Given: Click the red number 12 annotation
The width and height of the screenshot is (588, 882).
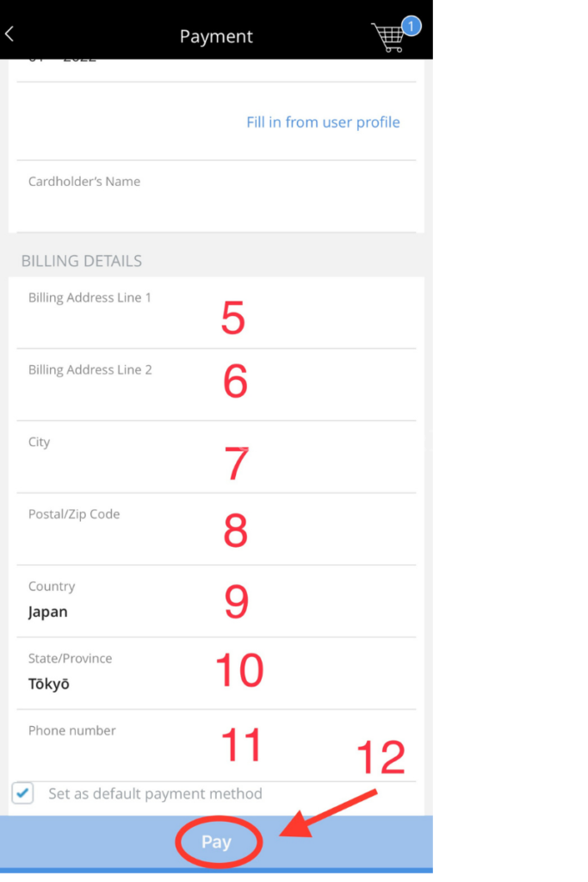Looking at the screenshot, I should click(380, 758).
